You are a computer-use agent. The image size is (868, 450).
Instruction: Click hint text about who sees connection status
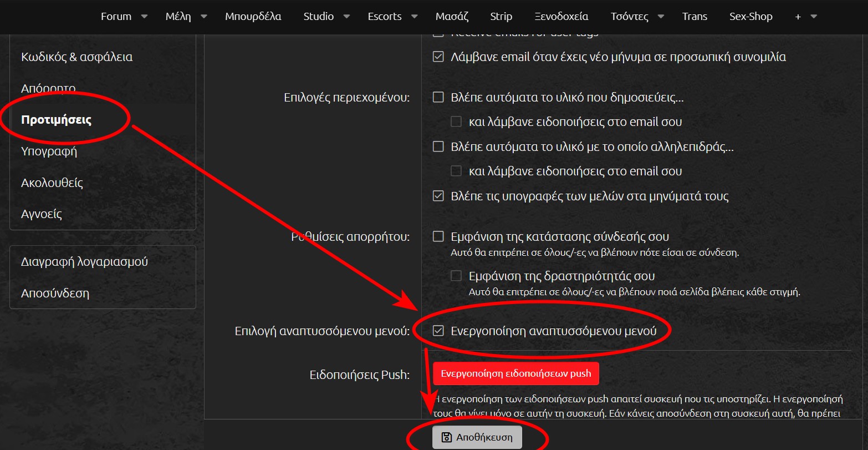pos(595,252)
